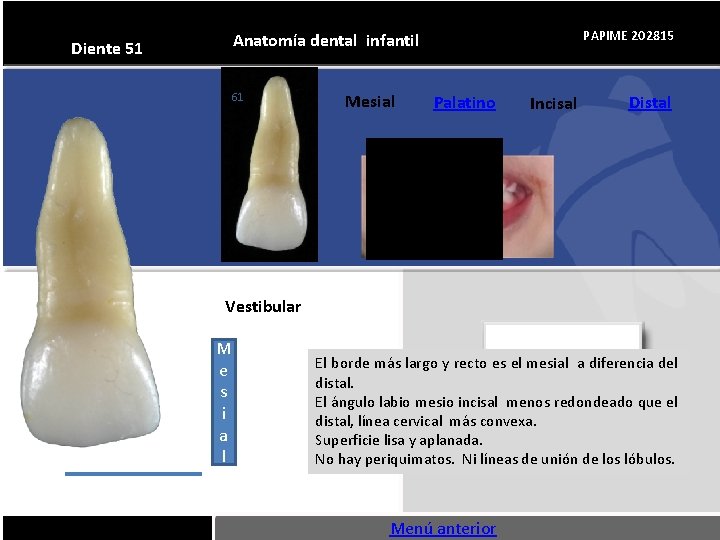Click the description 'El borde más largo' line
Image resolution: width=720 pixels, height=540 pixels.
coord(496,363)
